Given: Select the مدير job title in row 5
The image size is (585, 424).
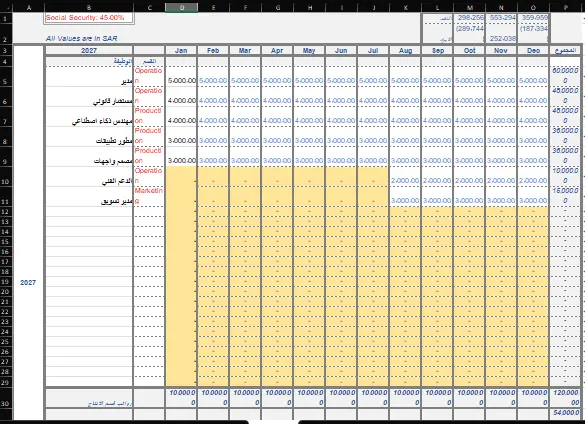Looking at the screenshot, I should pos(89,77).
